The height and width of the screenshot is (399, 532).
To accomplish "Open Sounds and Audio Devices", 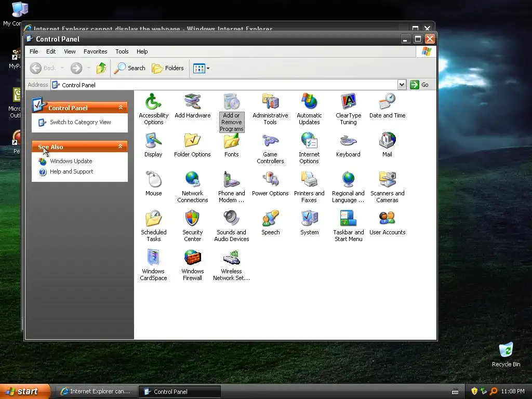I will click(x=231, y=219).
